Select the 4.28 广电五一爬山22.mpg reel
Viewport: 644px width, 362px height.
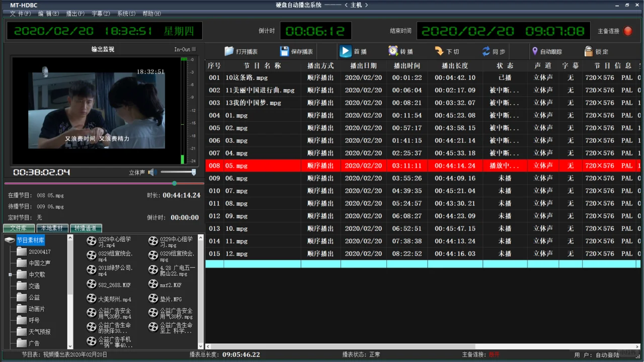pos(153,270)
